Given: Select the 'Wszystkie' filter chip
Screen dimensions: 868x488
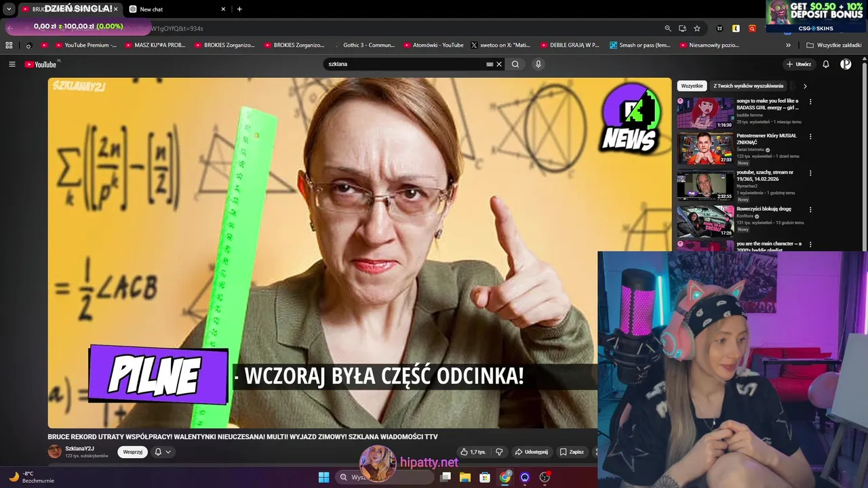Looking at the screenshot, I should (x=692, y=86).
